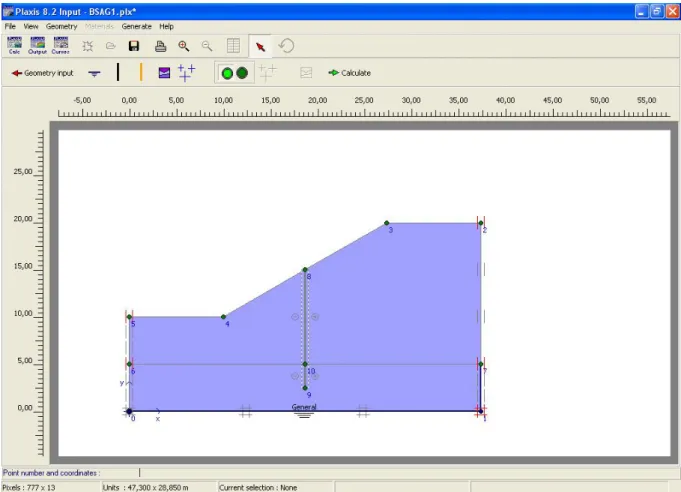Viewport: 681px width, 492px height.
Task: Save project with the floppy disk icon
Action: point(134,46)
